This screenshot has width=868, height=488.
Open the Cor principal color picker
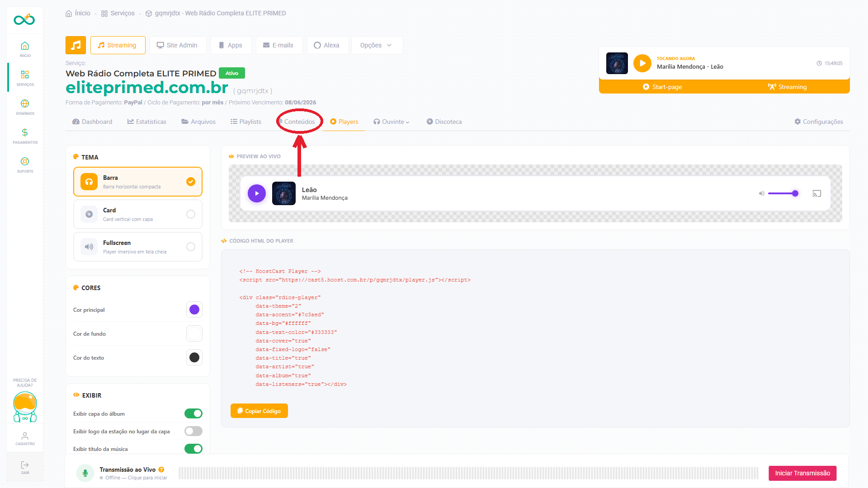pyautogui.click(x=194, y=310)
